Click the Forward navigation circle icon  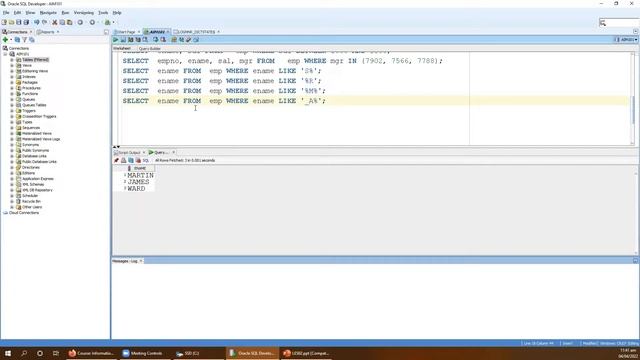point(92,22)
